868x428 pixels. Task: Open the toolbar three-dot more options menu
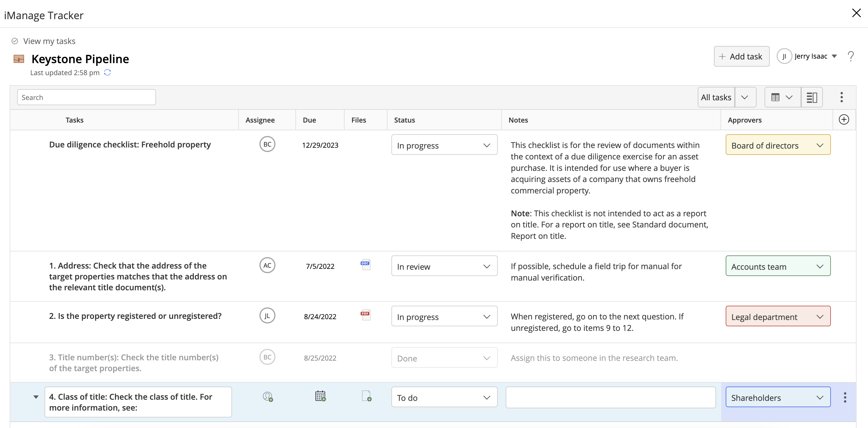pos(841,97)
